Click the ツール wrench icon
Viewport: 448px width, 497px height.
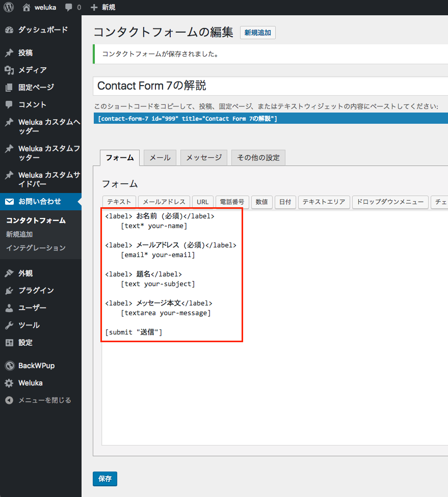tap(9, 325)
